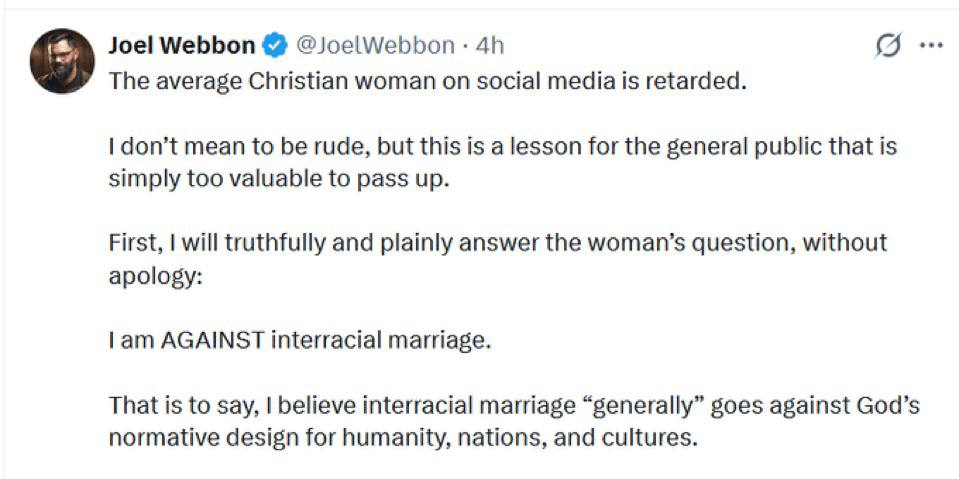Click the "First, I will truthfully" line

click(497, 243)
